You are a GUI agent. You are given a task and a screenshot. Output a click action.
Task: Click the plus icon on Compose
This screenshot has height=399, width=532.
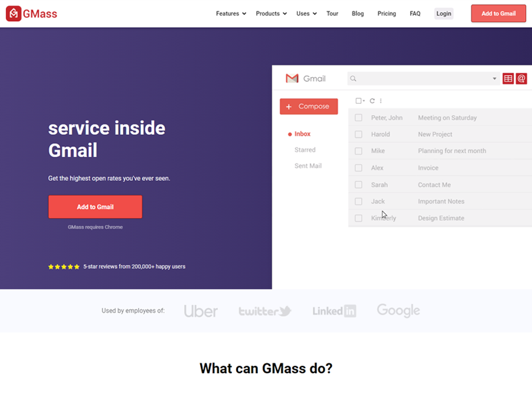[289, 106]
